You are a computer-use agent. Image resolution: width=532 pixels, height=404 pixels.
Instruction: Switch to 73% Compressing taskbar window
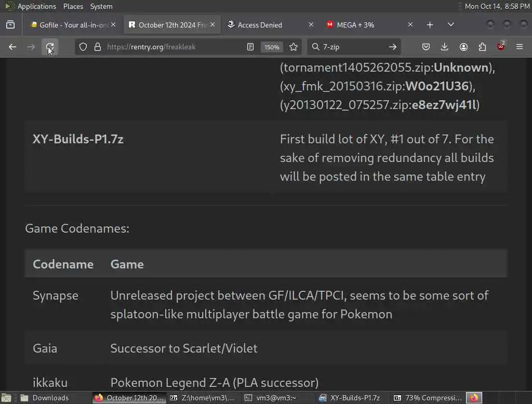[428, 398]
